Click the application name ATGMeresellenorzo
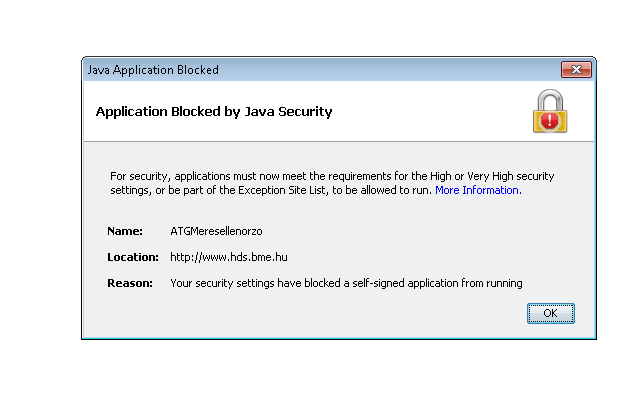The image size is (640, 400). (x=216, y=231)
